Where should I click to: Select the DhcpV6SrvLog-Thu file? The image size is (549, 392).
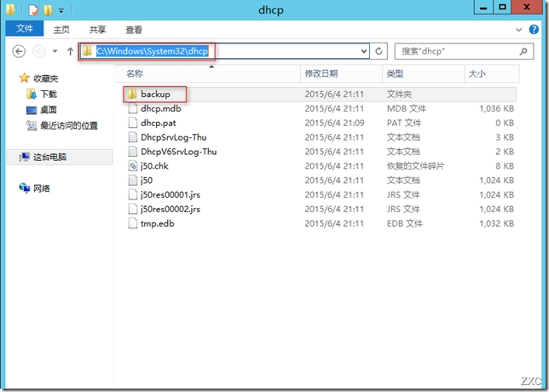tap(178, 152)
